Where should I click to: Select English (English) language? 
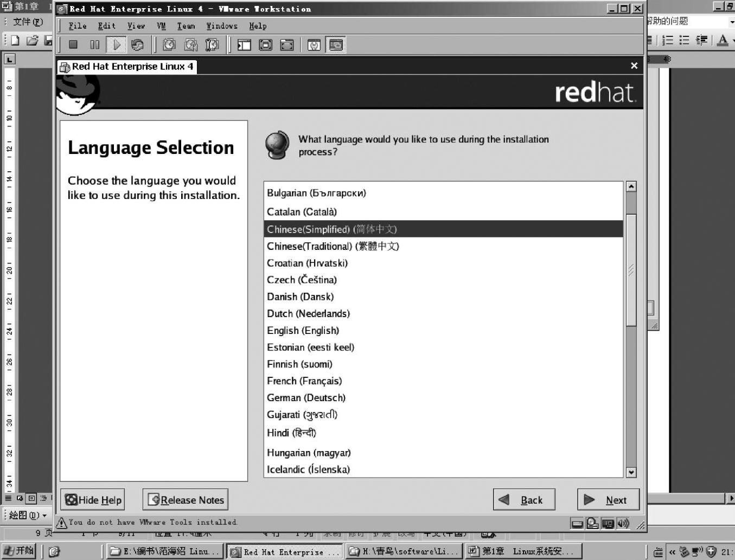[x=443, y=330]
